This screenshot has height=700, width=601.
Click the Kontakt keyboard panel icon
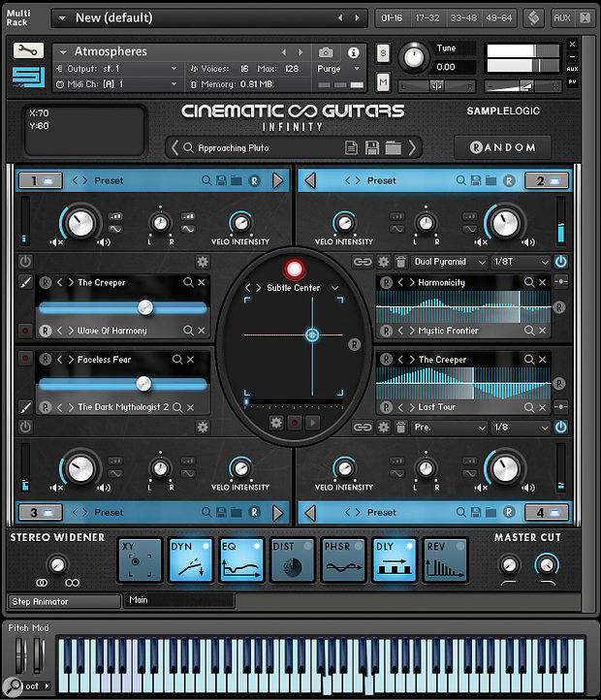click(533, 17)
